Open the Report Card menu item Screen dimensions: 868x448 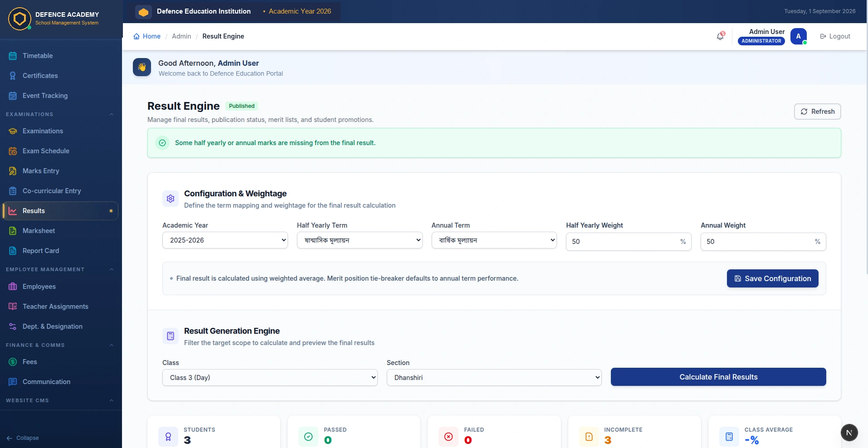click(x=60, y=251)
